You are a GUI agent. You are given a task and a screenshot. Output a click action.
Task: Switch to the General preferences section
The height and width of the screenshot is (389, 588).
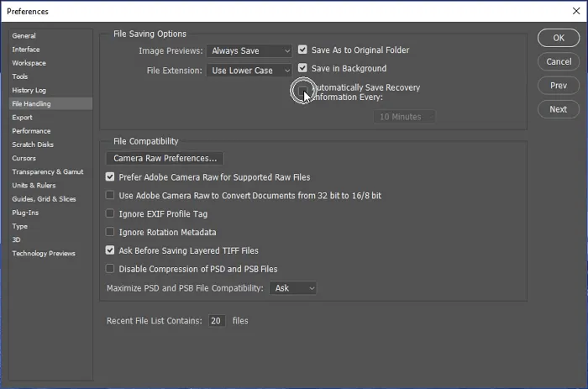[x=24, y=36]
